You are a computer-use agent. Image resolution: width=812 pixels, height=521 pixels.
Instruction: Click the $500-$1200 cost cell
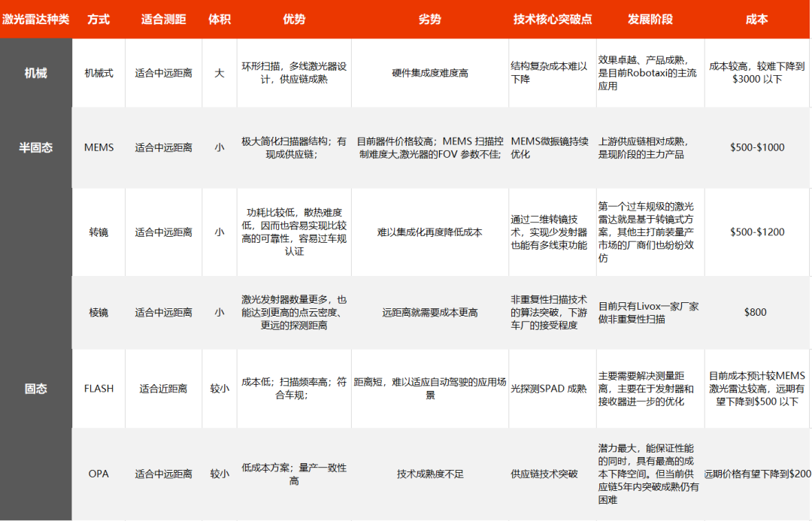[756, 232]
